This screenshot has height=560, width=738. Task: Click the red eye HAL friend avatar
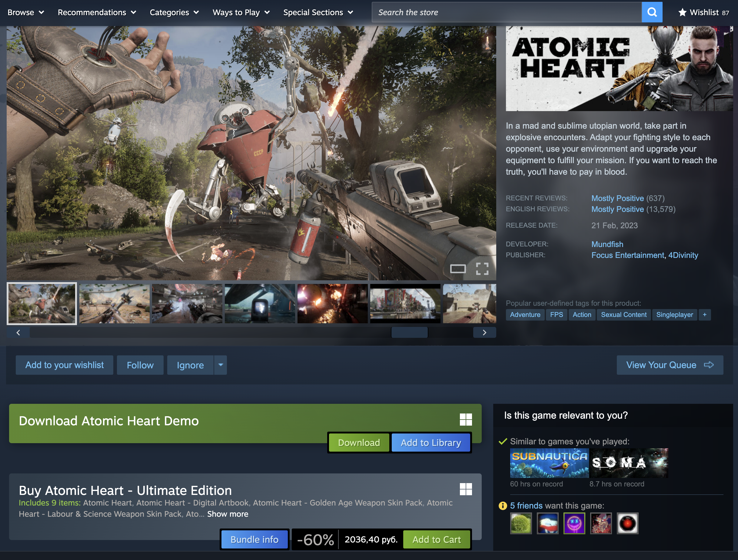[627, 523]
